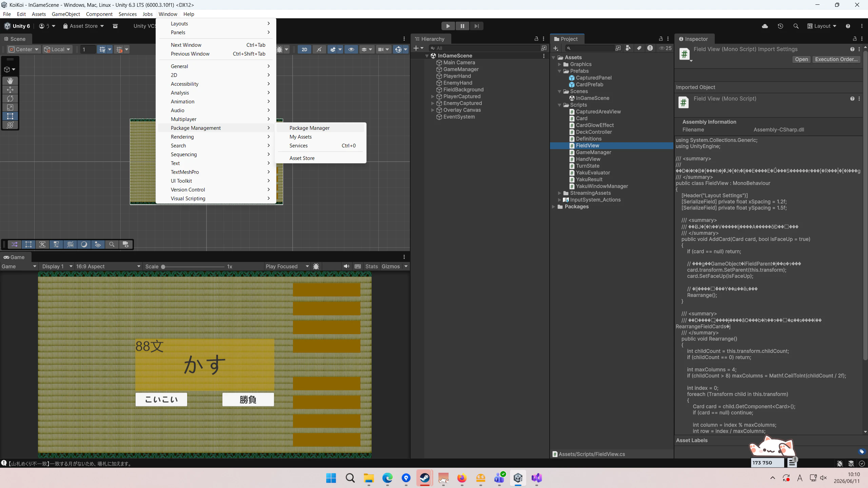Open My Assets from submenu
The image size is (868, 488).
pyautogui.click(x=321, y=137)
